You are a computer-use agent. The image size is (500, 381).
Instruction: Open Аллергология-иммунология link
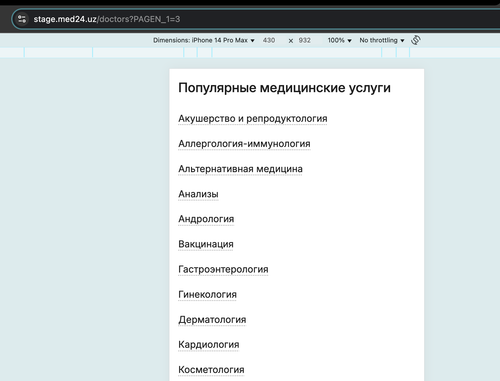[x=244, y=144]
